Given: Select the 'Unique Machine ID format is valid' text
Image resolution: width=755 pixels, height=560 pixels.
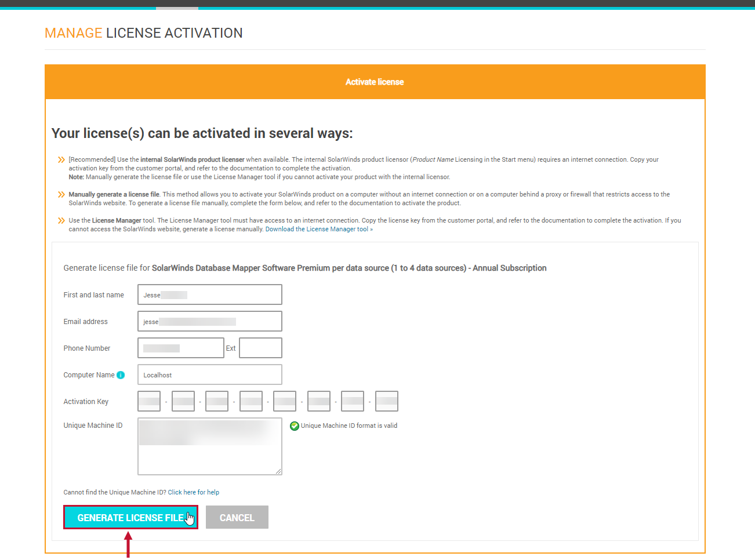Looking at the screenshot, I should (349, 426).
